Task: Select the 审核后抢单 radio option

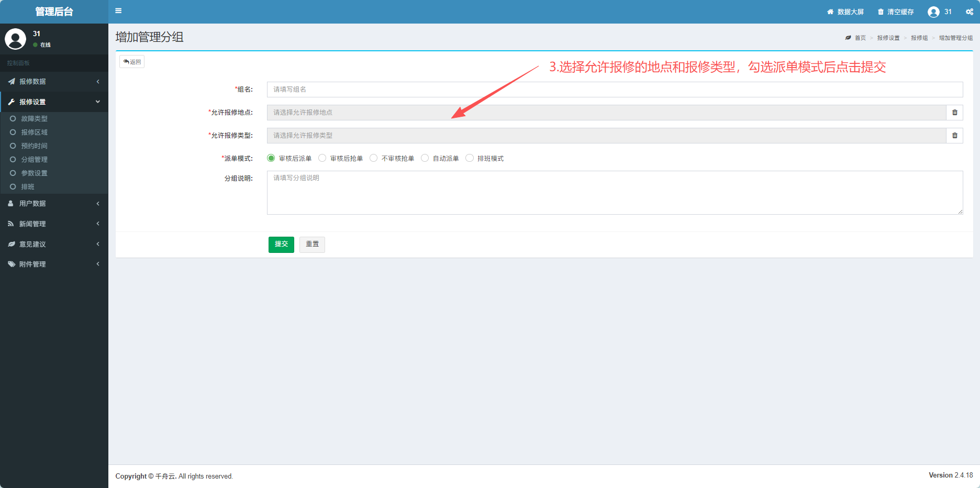Action: (x=322, y=158)
